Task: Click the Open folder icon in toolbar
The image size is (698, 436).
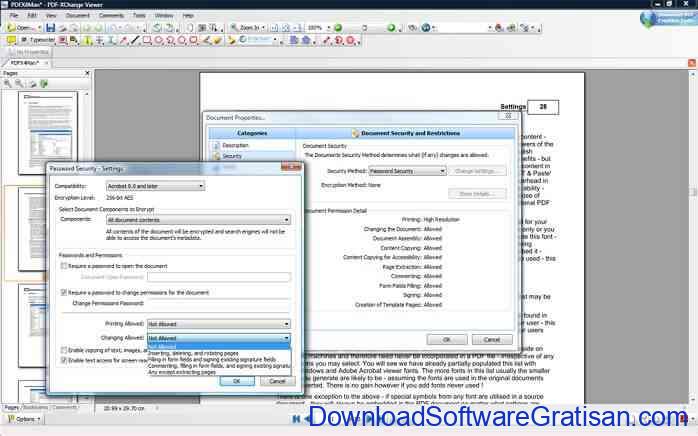Action: 12,28
